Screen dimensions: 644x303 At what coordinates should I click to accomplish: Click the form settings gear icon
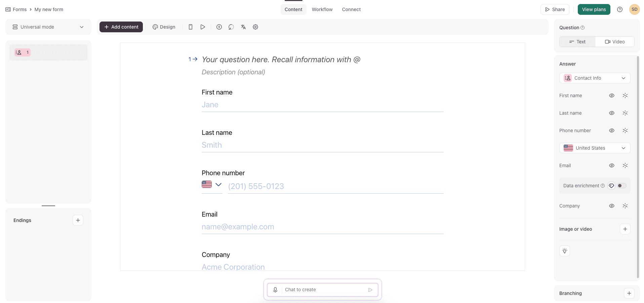255,27
